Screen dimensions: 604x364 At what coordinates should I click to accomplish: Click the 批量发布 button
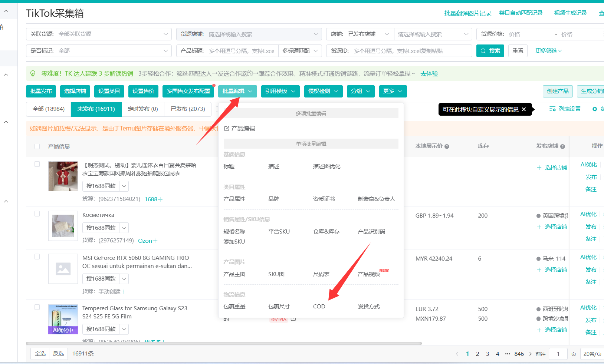[41, 91]
